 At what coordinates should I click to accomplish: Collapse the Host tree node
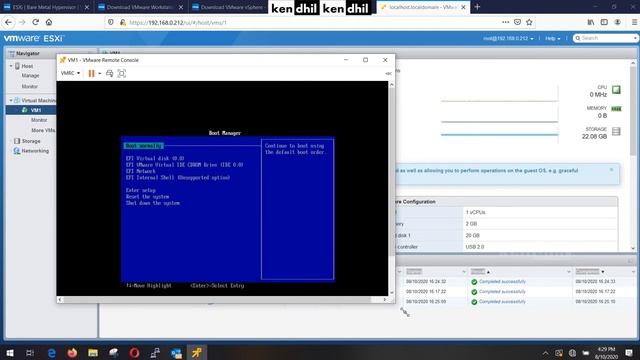tap(11, 66)
